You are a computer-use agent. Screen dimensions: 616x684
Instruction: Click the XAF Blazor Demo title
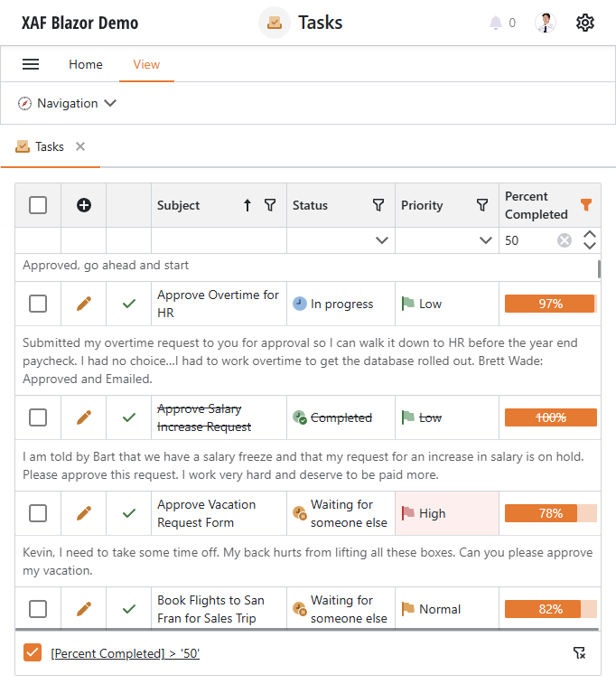(79, 23)
